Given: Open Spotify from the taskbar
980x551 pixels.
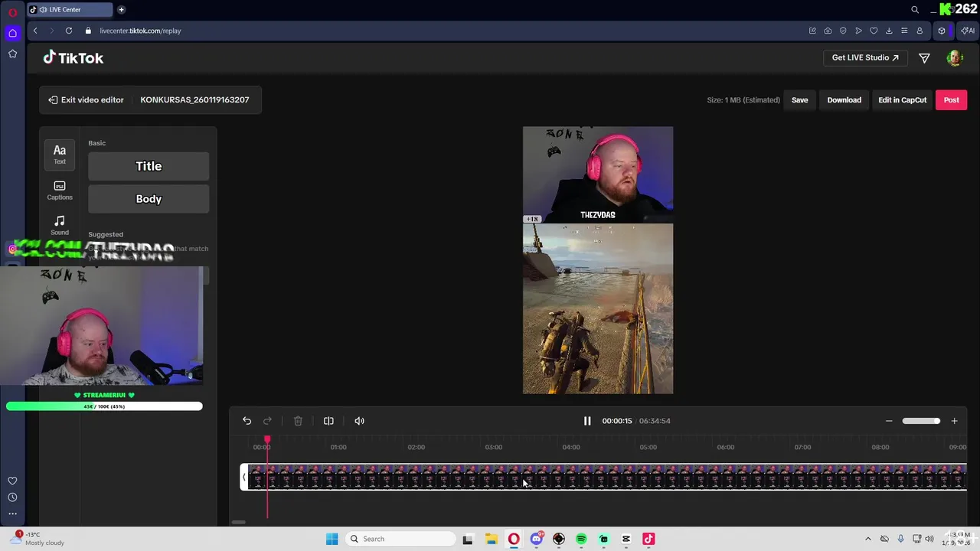Looking at the screenshot, I should coord(581,539).
